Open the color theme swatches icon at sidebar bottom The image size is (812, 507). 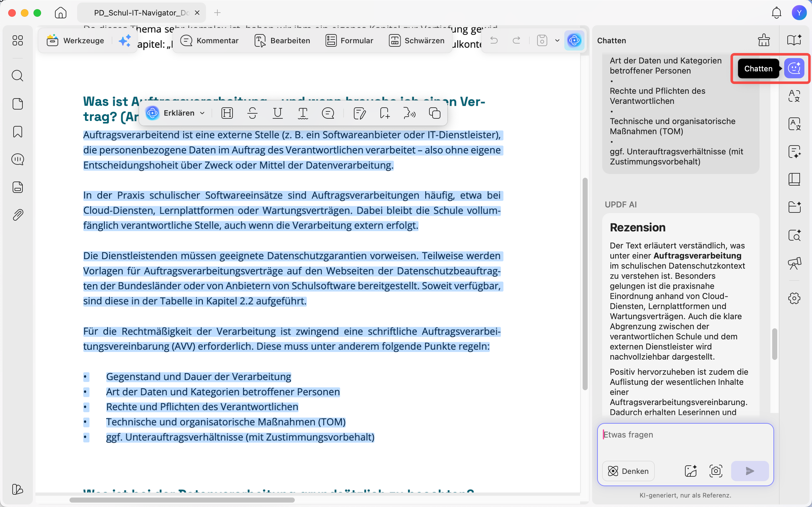tap(17, 489)
